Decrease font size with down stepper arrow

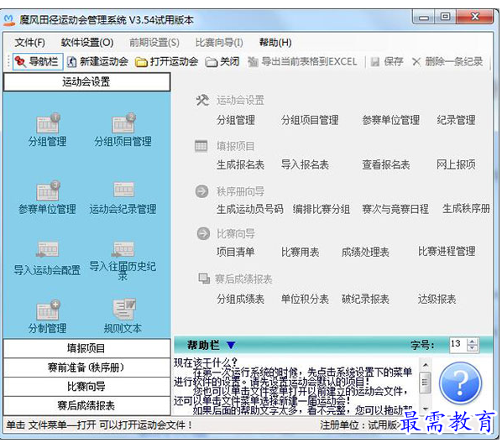point(473,348)
